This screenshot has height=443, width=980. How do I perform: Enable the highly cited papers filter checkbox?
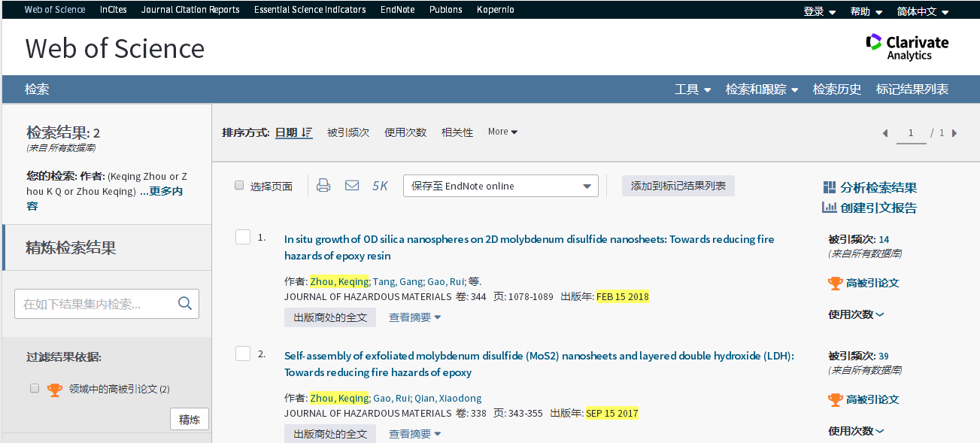point(35,389)
